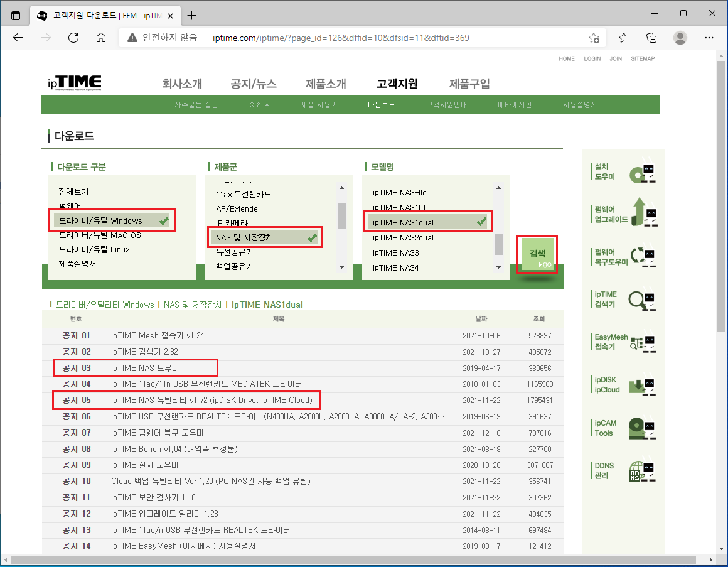Open ipDISK ipCloud sidebar icon
The height and width of the screenshot is (567, 728).
pyautogui.click(x=643, y=385)
